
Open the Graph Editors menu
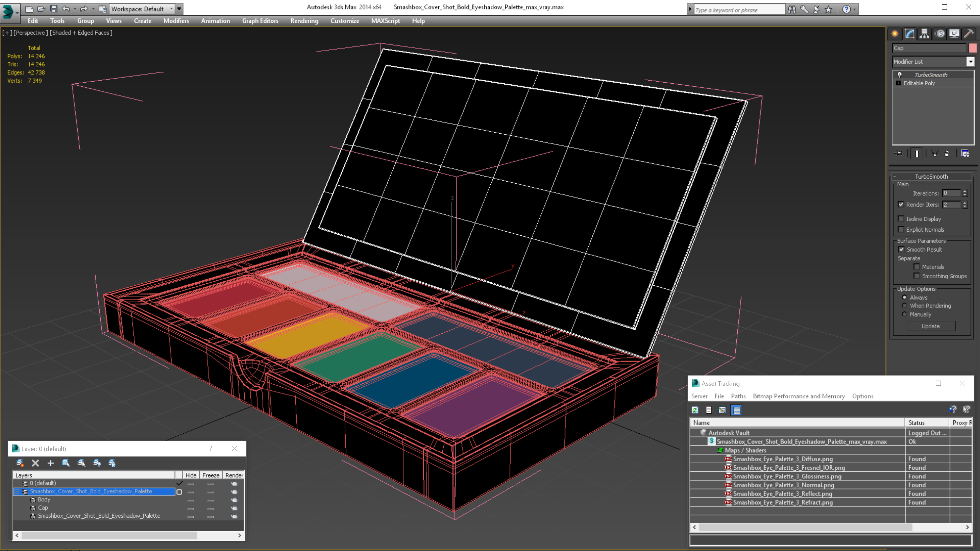tap(260, 21)
